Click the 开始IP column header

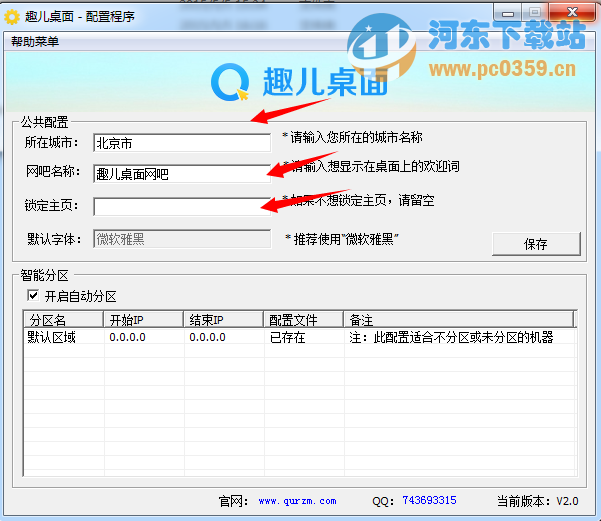143,319
